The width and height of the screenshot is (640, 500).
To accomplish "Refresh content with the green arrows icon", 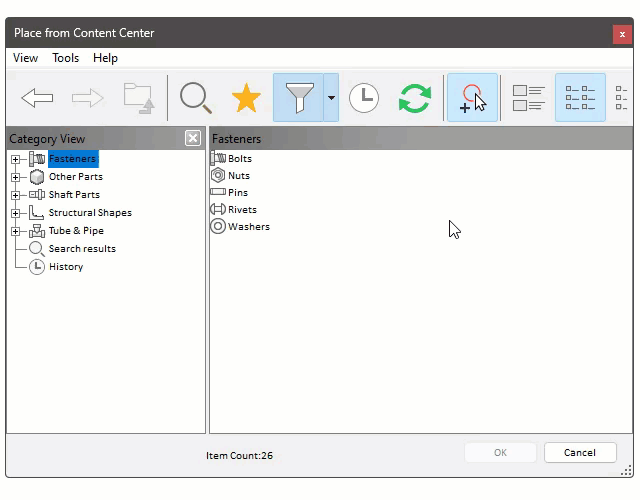I will [x=415, y=98].
